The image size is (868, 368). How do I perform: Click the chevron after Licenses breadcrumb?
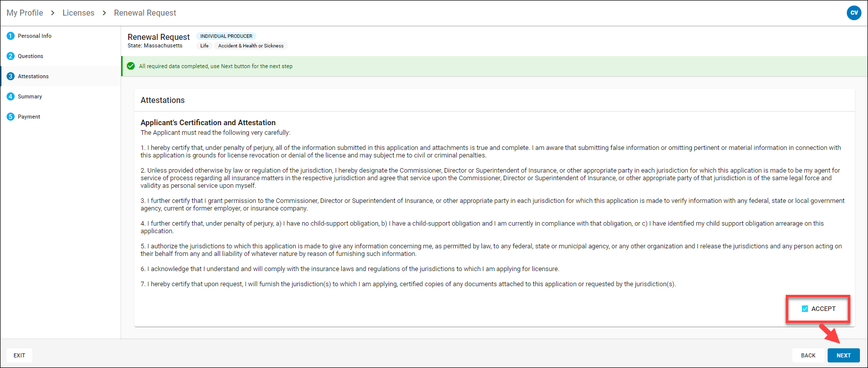click(104, 13)
